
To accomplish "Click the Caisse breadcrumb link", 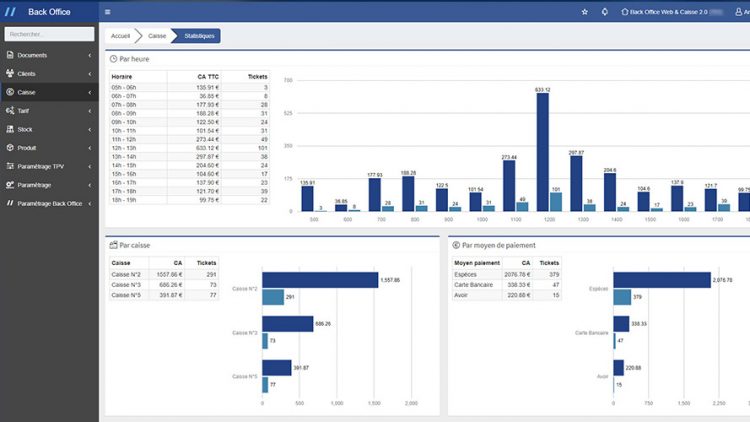I will tap(157, 36).
